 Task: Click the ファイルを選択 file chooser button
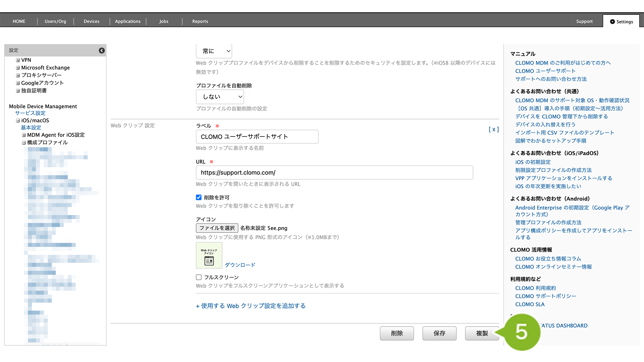[x=217, y=228]
